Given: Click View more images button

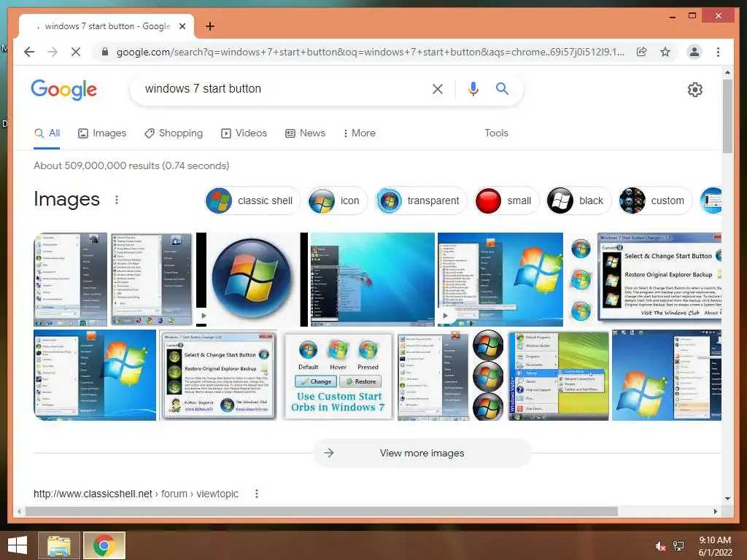Looking at the screenshot, I should tap(422, 454).
